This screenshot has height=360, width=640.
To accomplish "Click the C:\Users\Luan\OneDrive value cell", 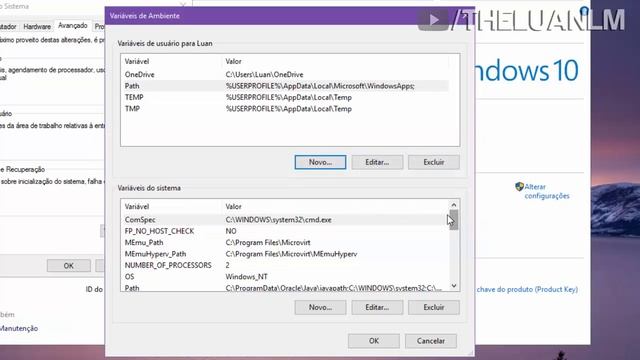I will tap(264, 75).
